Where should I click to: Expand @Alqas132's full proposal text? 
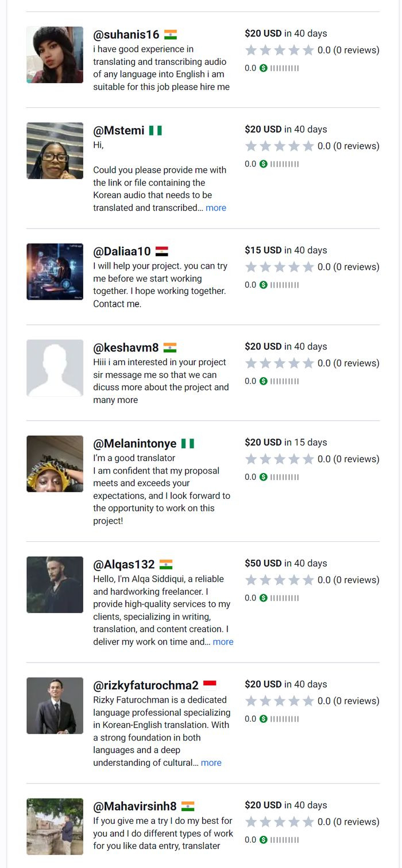[223, 642]
